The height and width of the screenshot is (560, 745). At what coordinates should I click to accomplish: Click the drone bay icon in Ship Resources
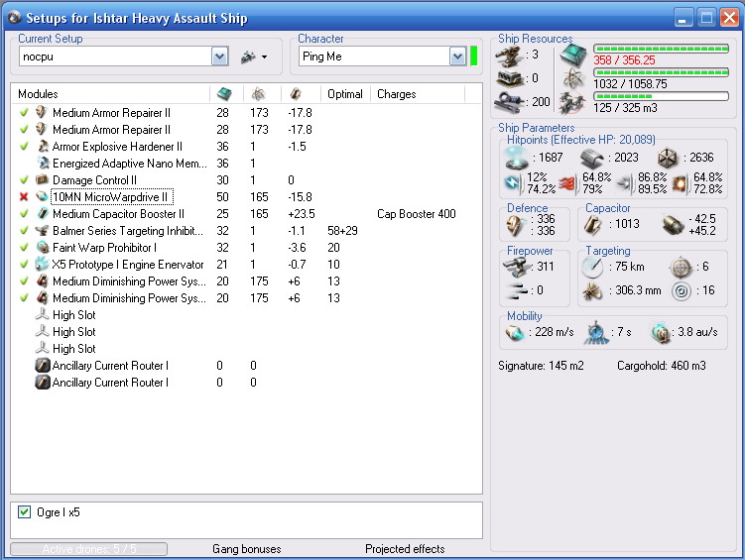573,102
